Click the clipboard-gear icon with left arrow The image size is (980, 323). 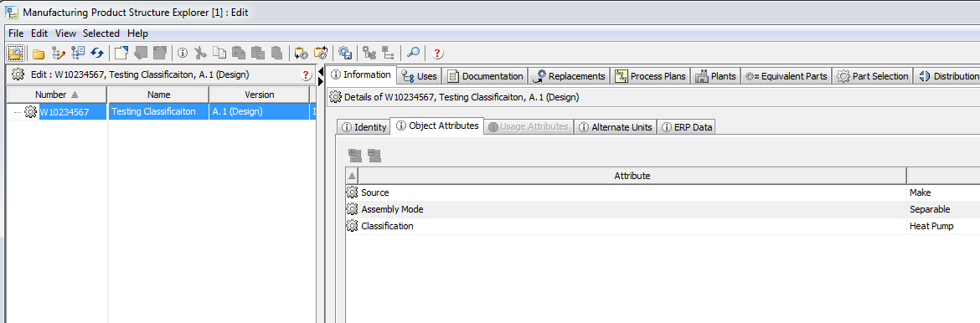301,53
